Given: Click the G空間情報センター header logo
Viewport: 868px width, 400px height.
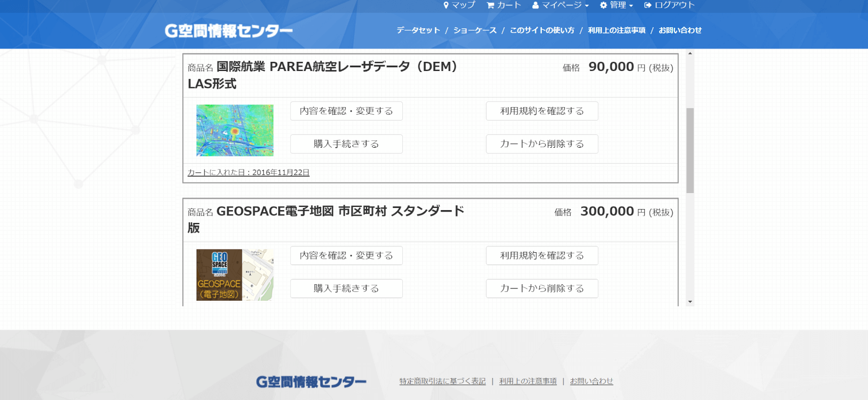Looking at the screenshot, I should coord(229,30).
